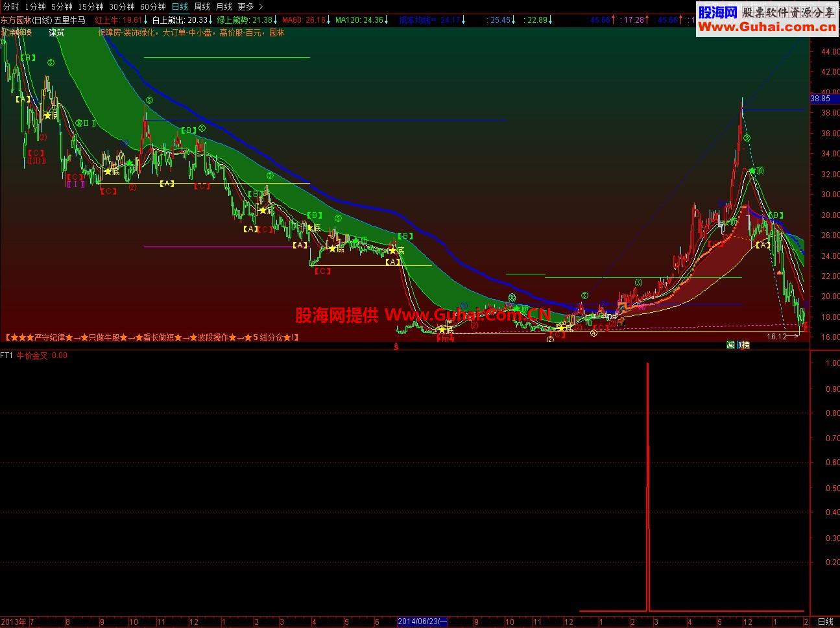Select the FT1 indicator panel label
The width and height of the screenshot is (840, 628).
(x=6, y=355)
